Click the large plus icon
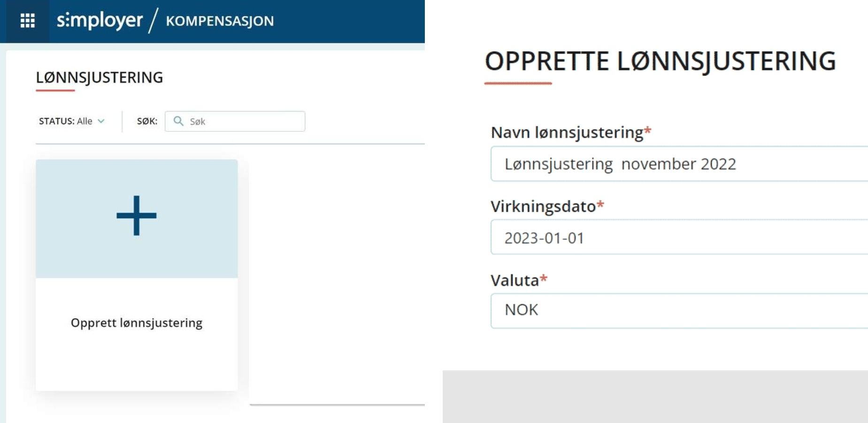Image resolution: width=868 pixels, height=423 pixels. point(137,215)
